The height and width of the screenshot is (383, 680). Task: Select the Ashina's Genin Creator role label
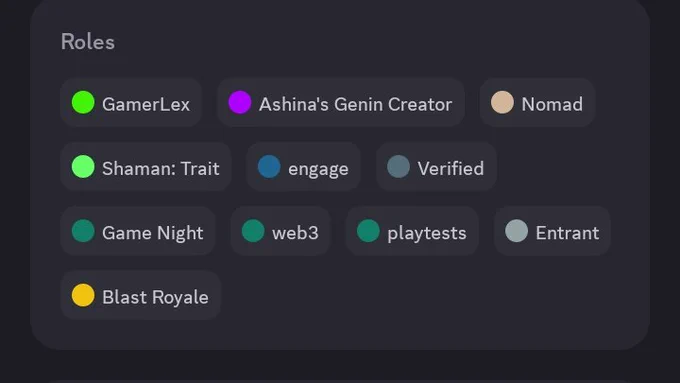coord(356,104)
